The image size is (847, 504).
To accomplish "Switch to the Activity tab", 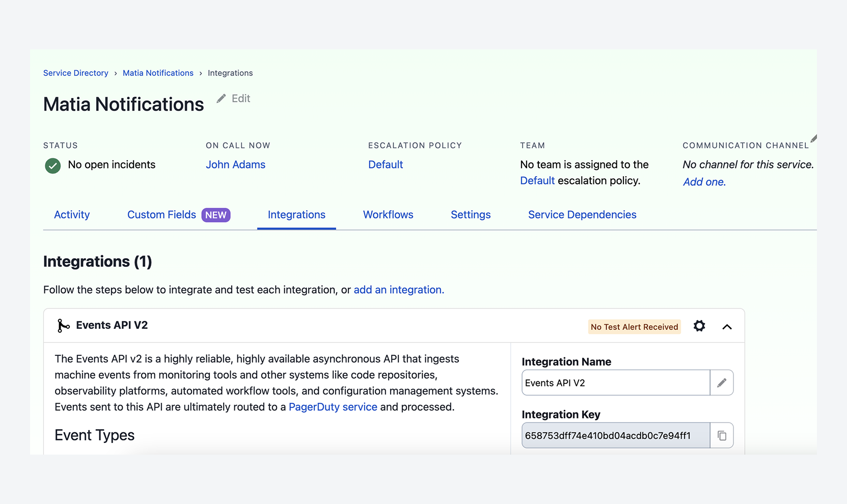I will pyautogui.click(x=71, y=214).
